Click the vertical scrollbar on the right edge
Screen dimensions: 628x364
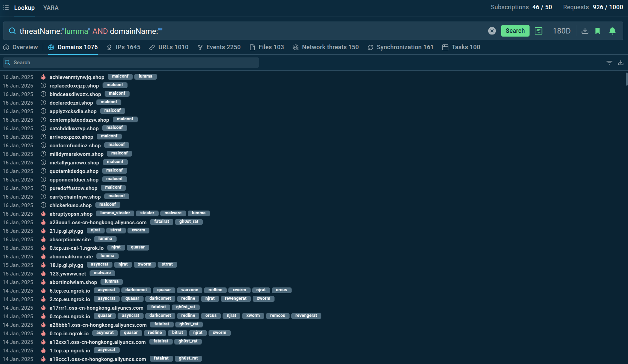pos(626,79)
